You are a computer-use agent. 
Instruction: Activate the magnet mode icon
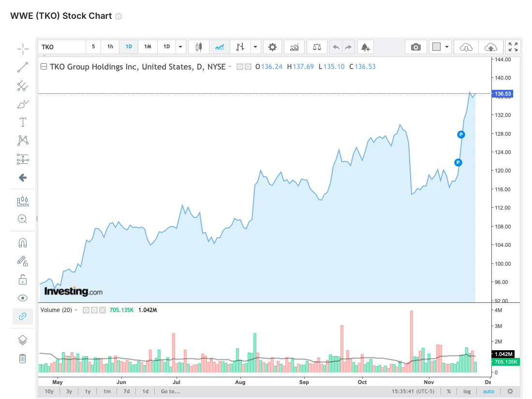click(x=23, y=243)
